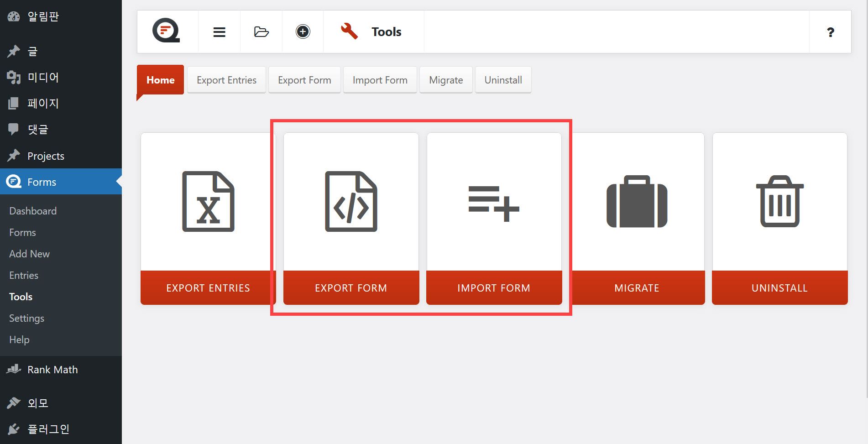Screen dimensions: 868x444
Task: Select the Home tab
Action: pos(160,80)
